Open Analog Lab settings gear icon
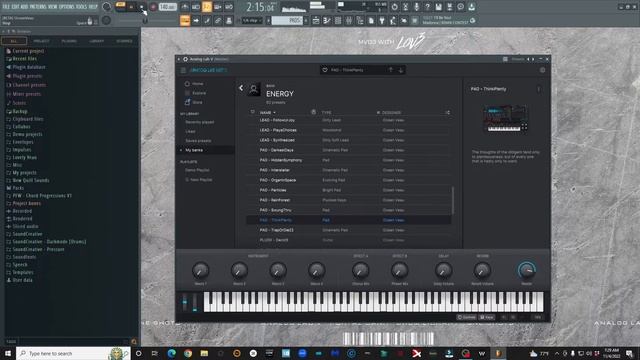Viewport: 640px width, 360px height. (542, 70)
